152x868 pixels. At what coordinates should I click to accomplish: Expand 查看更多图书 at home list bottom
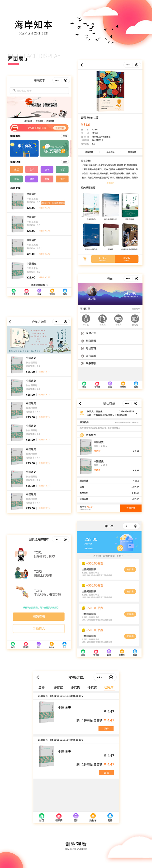click(x=39, y=285)
